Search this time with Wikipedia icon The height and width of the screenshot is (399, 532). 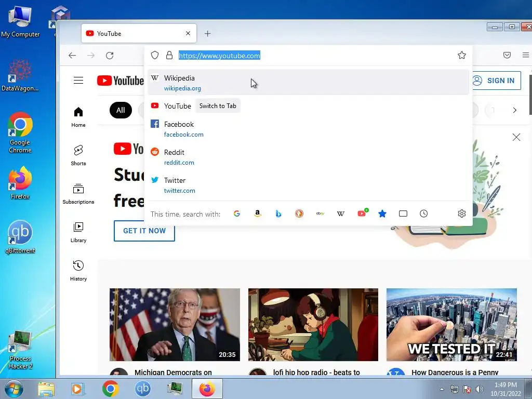click(x=341, y=214)
